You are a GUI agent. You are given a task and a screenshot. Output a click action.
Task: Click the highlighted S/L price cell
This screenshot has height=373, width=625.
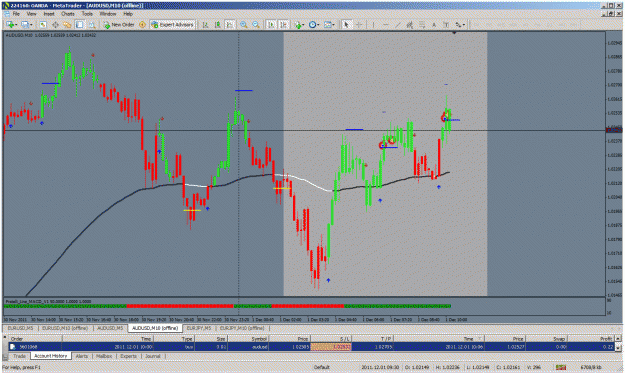331,347
